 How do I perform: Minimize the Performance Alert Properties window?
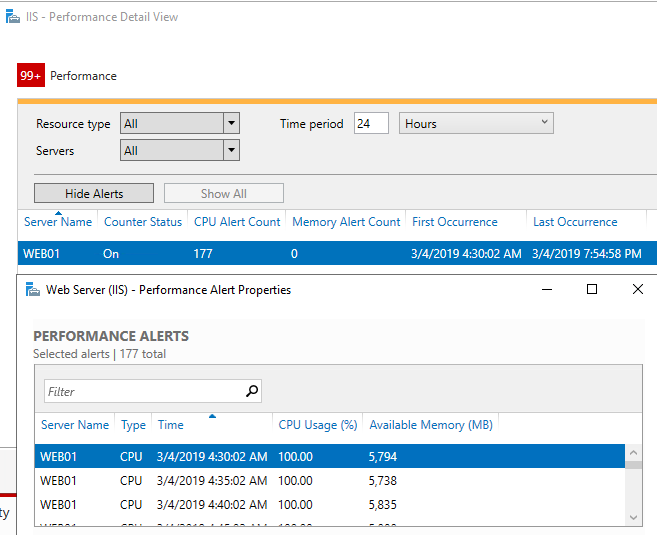547,289
